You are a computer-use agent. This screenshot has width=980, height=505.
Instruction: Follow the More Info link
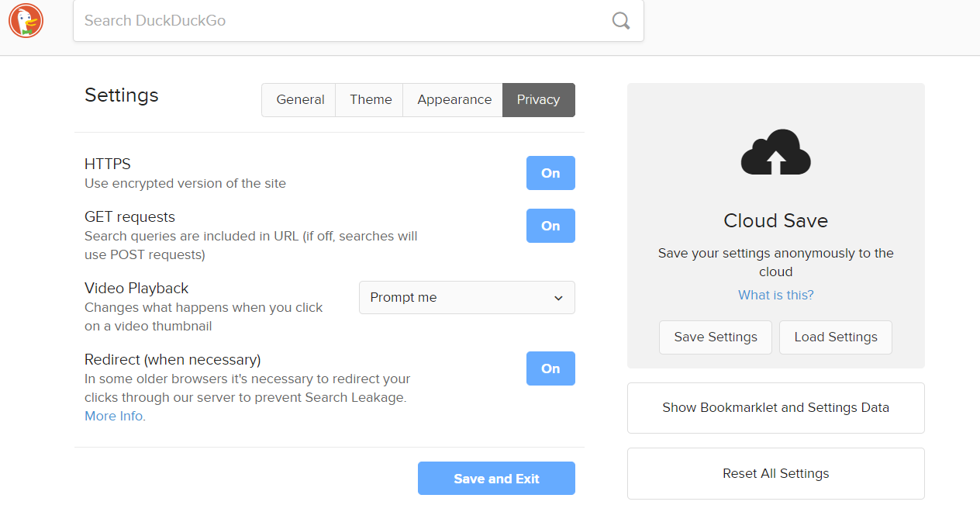pos(114,416)
